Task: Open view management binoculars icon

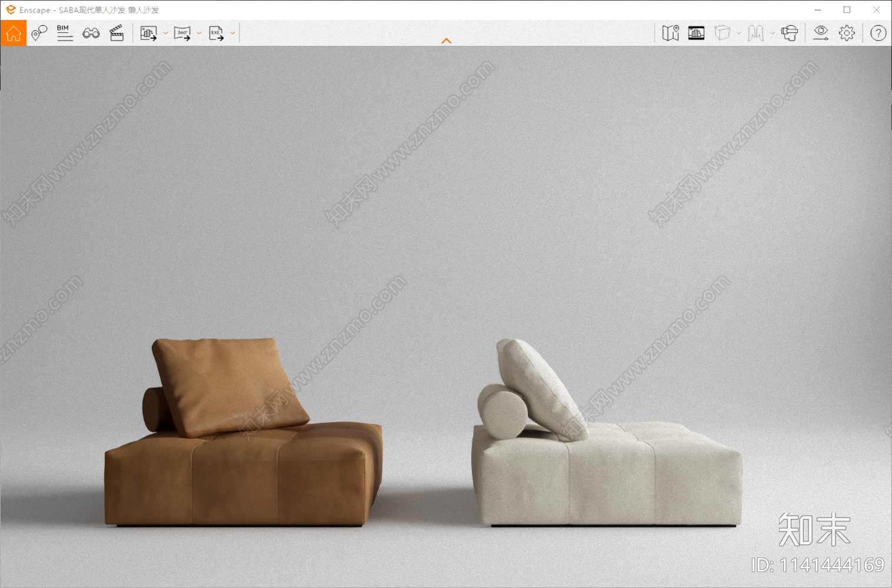Action: tap(91, 34)
